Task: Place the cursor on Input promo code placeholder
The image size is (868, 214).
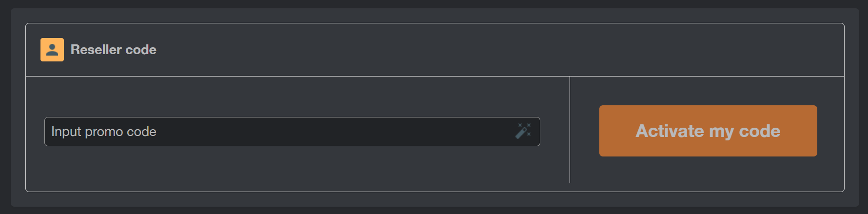Action: coord(104,132)
